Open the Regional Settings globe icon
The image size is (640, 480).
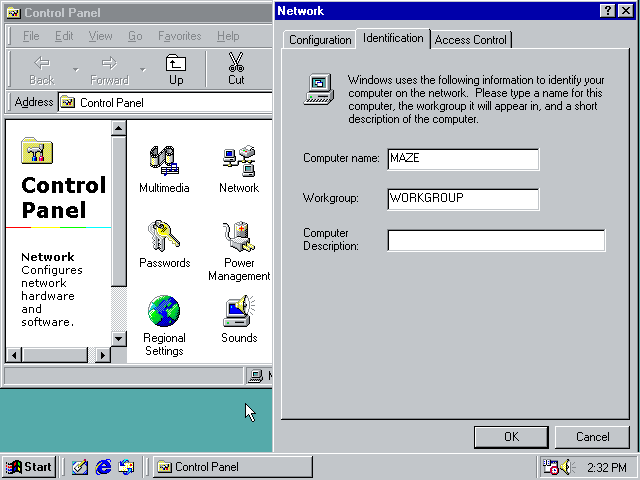point(164,326)
